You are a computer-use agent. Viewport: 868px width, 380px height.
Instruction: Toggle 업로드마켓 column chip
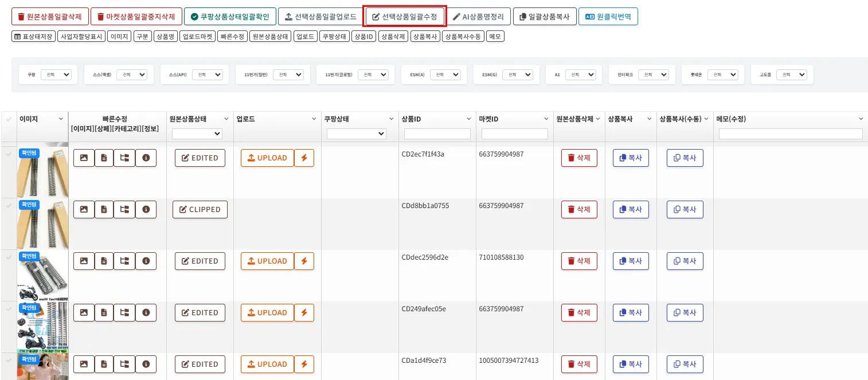197,37
